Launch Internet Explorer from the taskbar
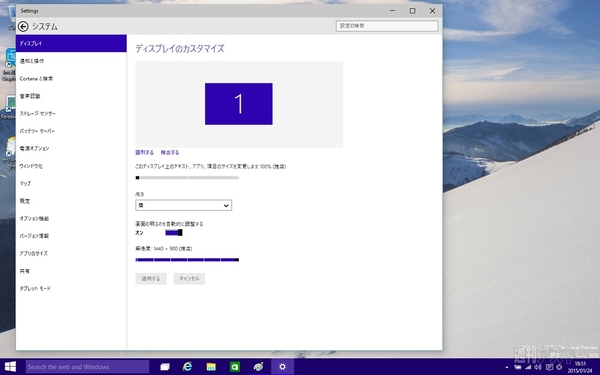The image size is (600, 375). 188,367
